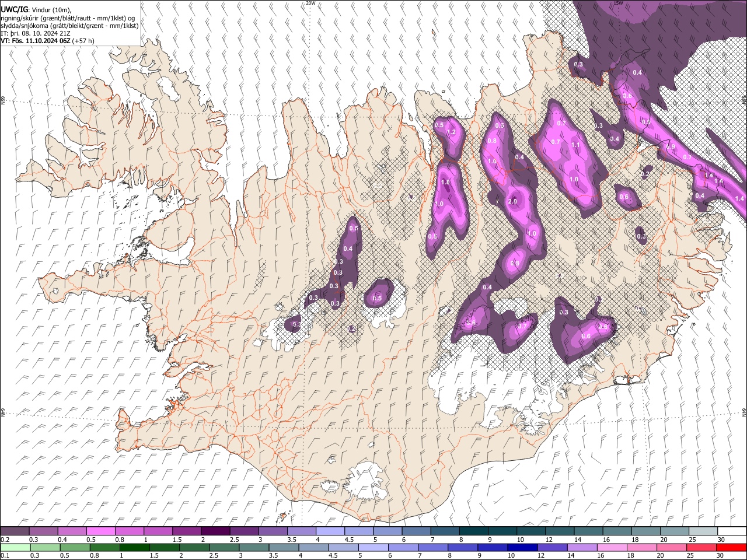747x560 pixels.
Task: Click the '(+57 h)' forecast offset text
Action: pyautogui.click(x=83, y=41)
